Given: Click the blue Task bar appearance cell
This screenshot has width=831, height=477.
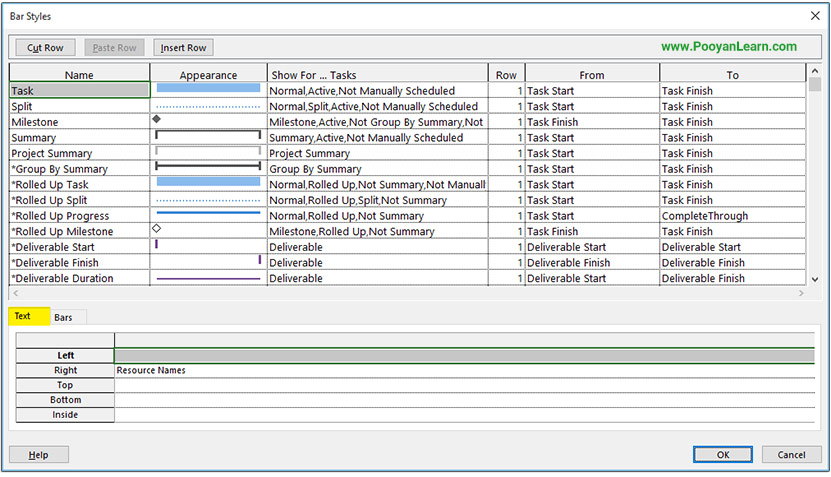Looking at the screenshot, I should tap(208, 90).
